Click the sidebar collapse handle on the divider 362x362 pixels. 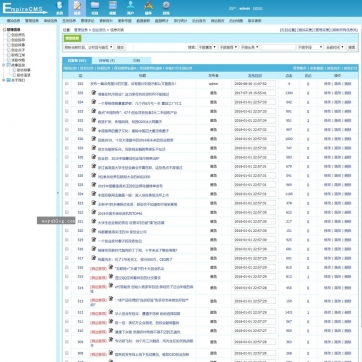tap(57, 193)
